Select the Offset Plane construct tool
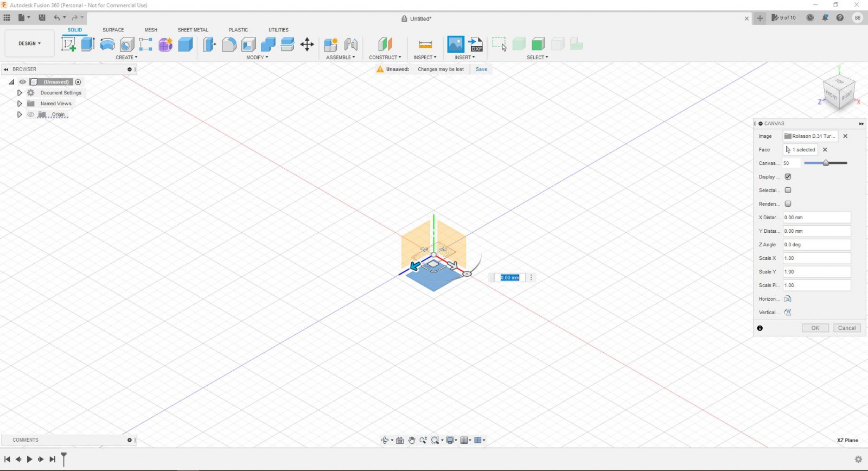 [x=385, y=44]
